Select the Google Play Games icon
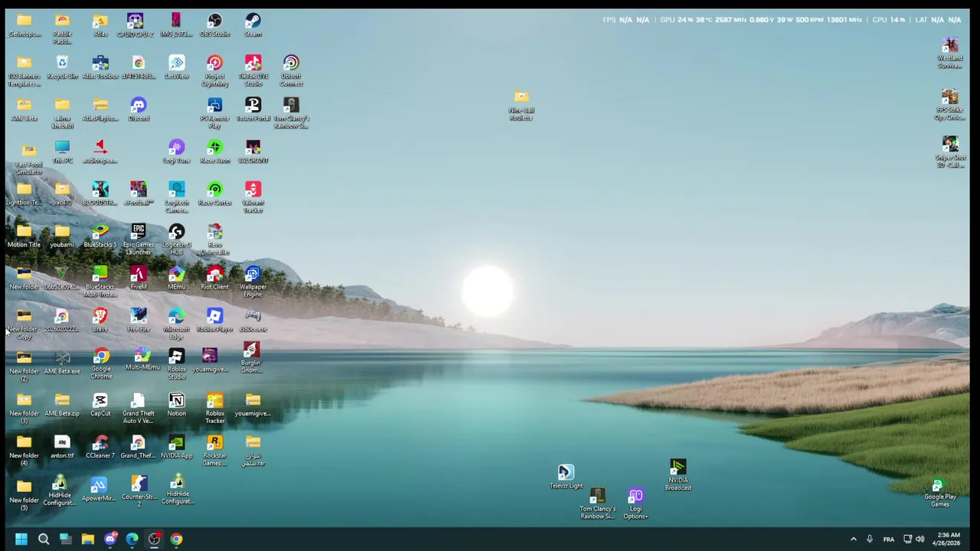Screen dimensions: 980x551 coord(940,493)
